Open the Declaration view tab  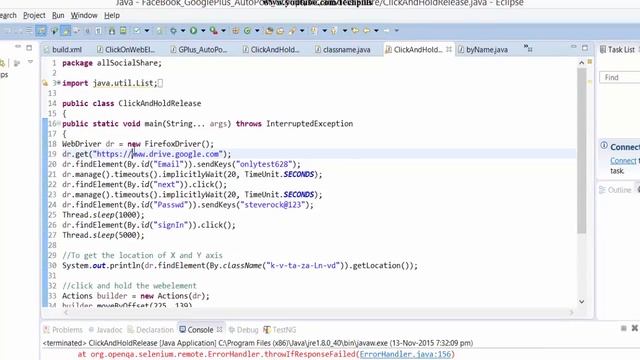tap(151, 329)
